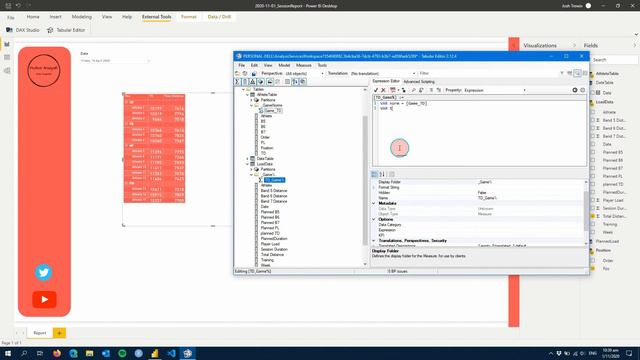Check the Order field under Position
Screen dimensions: 640x360
tap(593, 260)
